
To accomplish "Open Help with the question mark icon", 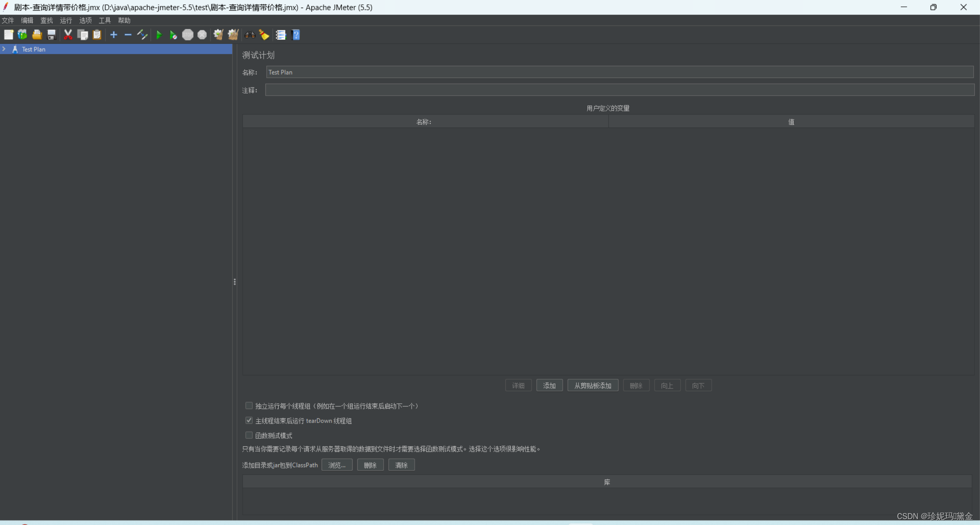I will point(296,35).
